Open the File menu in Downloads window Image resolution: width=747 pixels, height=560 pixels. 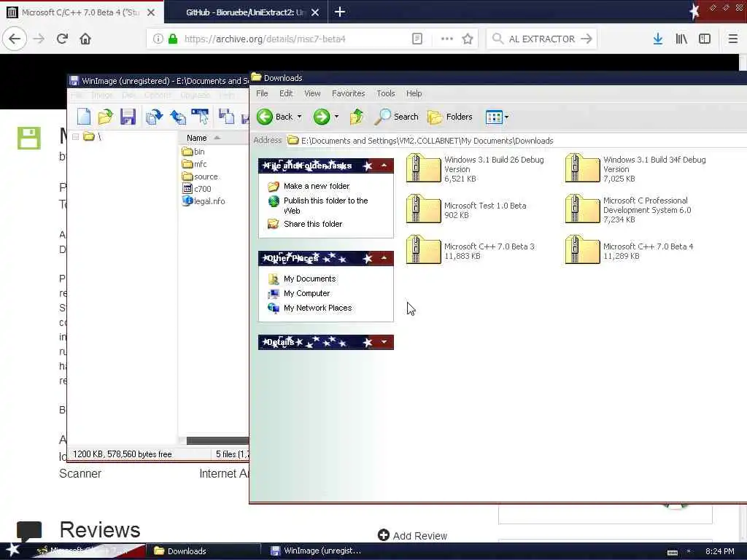(262, 93)
